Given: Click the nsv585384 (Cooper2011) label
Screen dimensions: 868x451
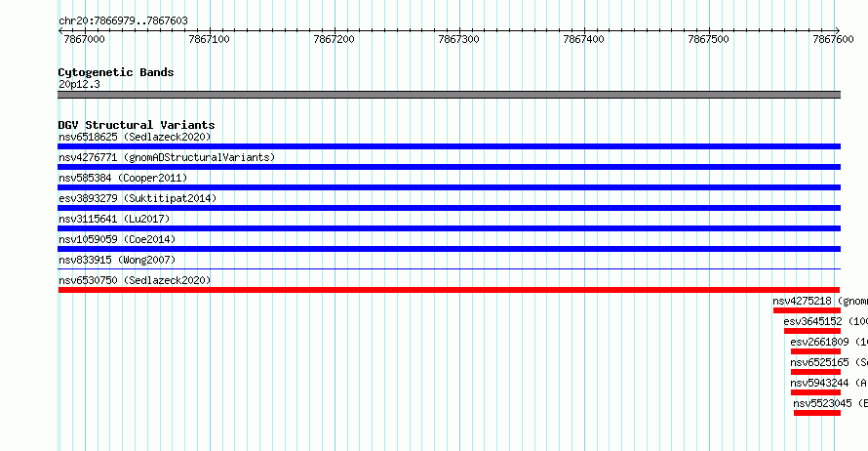Looking at the screenshot, I should tap(123, 178).
